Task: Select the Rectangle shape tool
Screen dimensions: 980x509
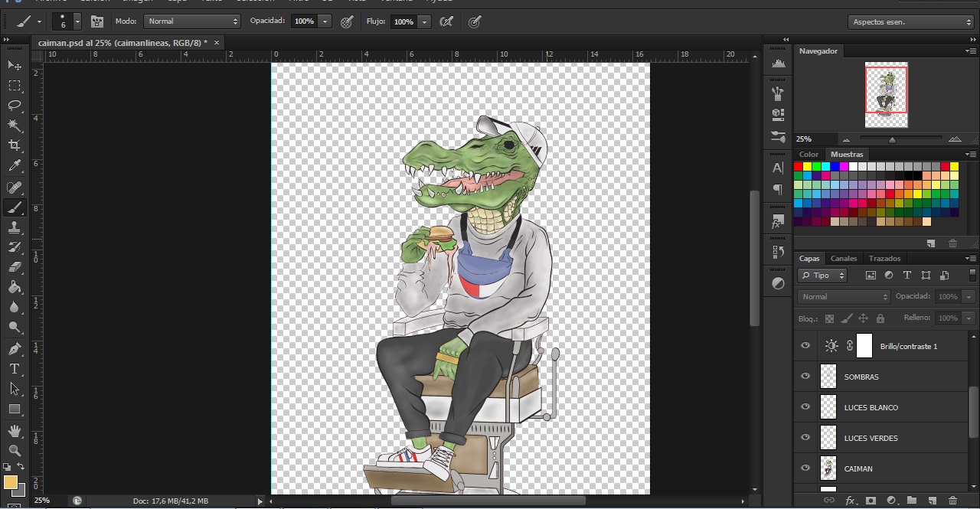Action: point(14,409)
